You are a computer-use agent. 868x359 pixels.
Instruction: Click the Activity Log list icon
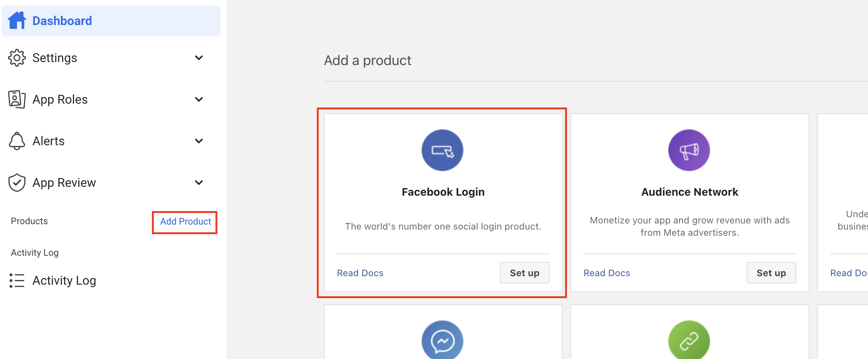[17, 280]
